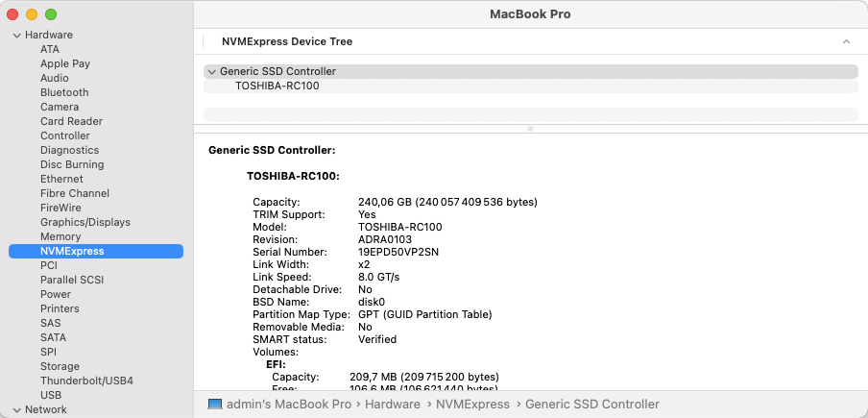The height and width of the screenshot is (418, 868).
Task: Select Fibre Channel in the sidebar
Action: (75, 193)
